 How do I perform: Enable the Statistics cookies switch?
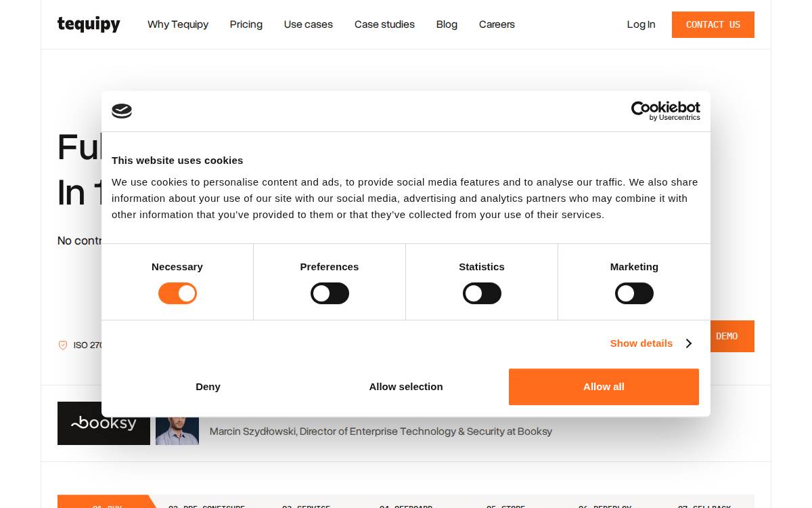coord(482,293)
